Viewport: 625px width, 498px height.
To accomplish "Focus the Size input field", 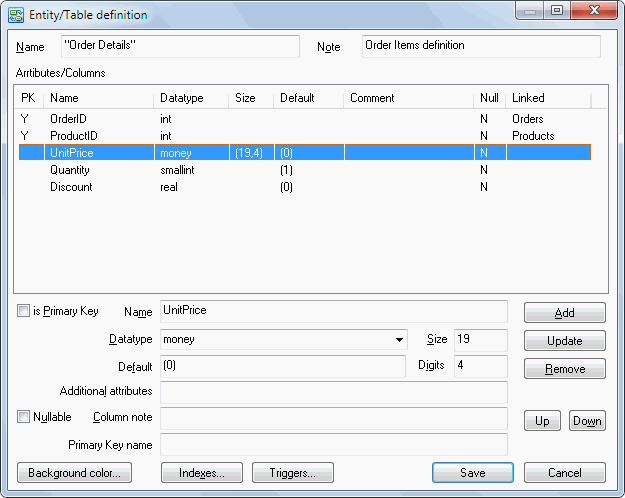I will (480, 340).
